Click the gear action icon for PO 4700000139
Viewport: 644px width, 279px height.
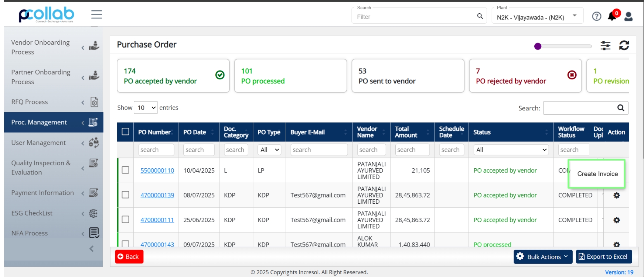coord(616,195)
